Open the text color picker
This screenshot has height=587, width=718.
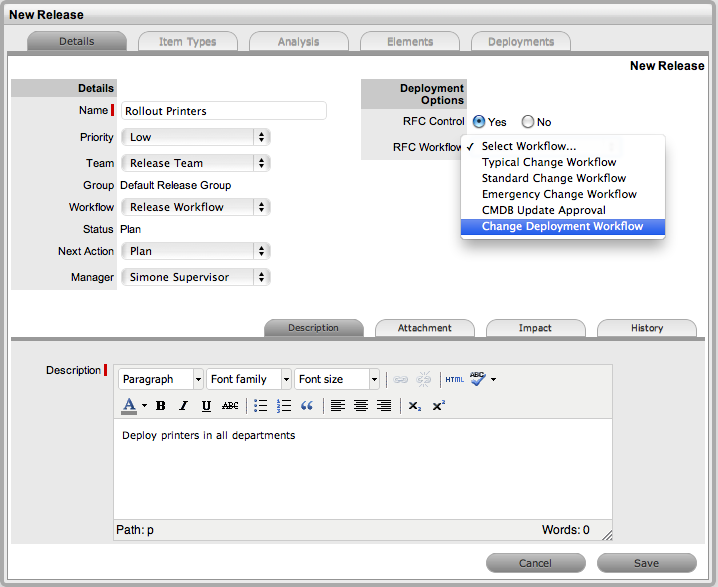[144, 405]
